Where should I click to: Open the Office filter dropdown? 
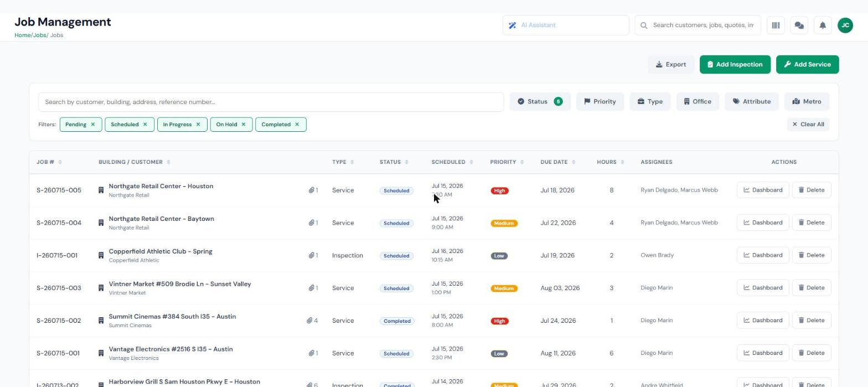point(697,102)
